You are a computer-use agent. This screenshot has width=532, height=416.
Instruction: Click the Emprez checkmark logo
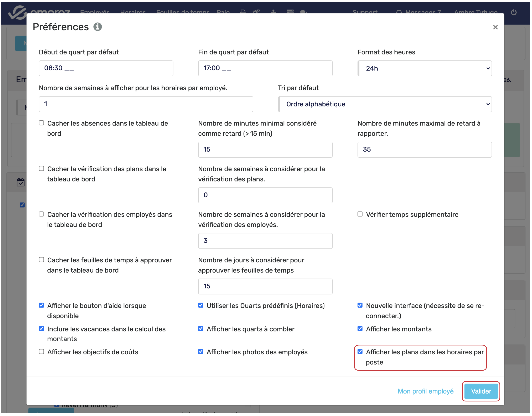pyautogui.click(x=17, y=12)
